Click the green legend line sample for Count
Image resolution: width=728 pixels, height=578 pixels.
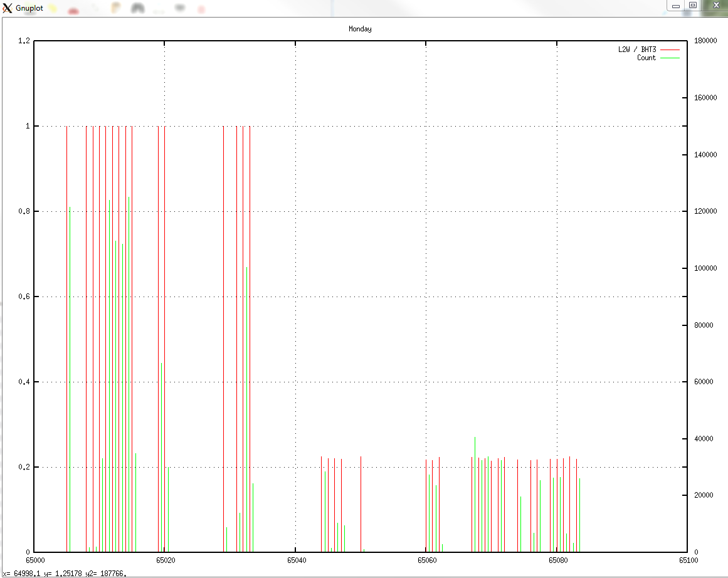(670, 58)
